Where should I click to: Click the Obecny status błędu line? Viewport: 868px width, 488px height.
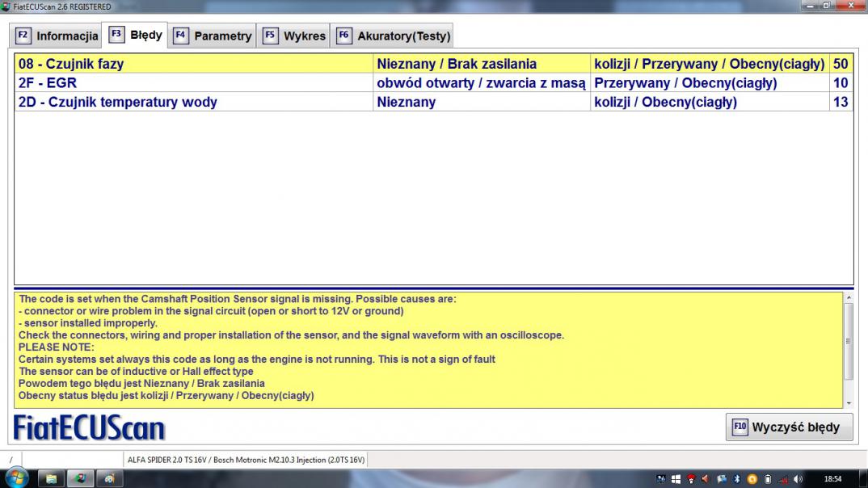(166, 396)
